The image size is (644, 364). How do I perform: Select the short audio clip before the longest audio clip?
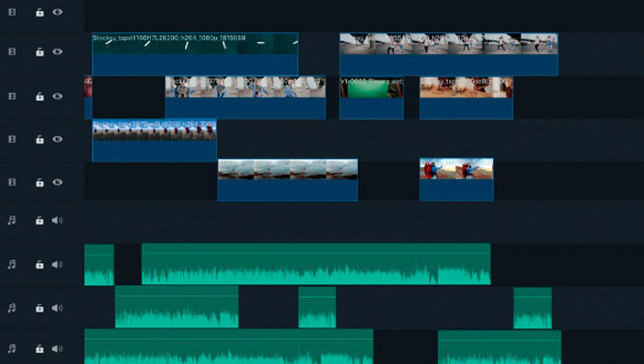click(99, 265)
